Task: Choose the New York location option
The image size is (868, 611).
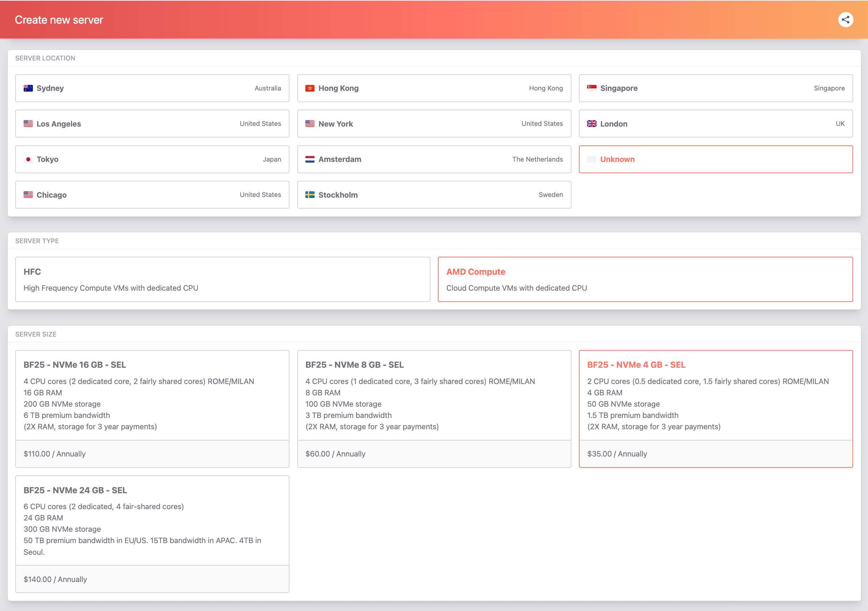Action: click(434, 124)
